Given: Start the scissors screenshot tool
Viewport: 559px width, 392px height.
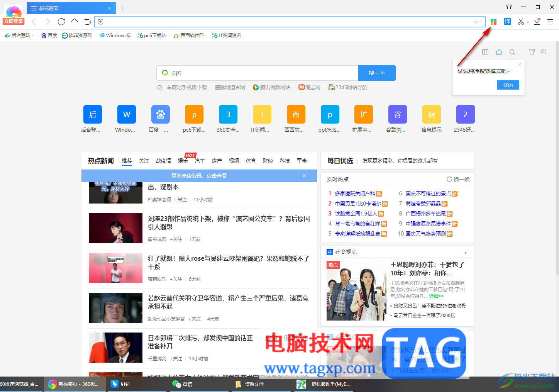Looking at the screenshot, I should click(x=521, y=22).
